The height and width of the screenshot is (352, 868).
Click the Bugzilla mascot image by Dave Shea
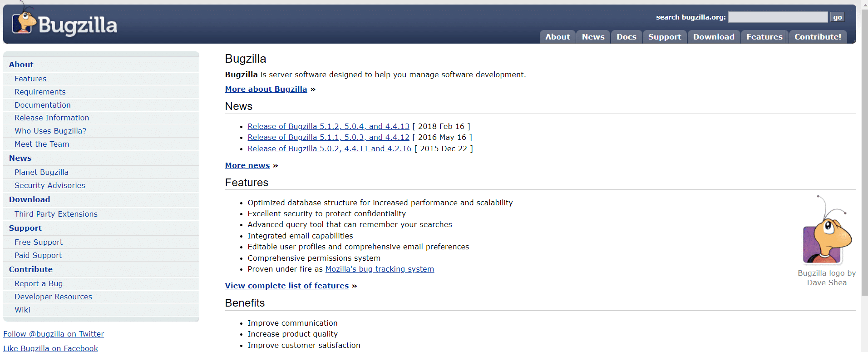tap(827, 230)
